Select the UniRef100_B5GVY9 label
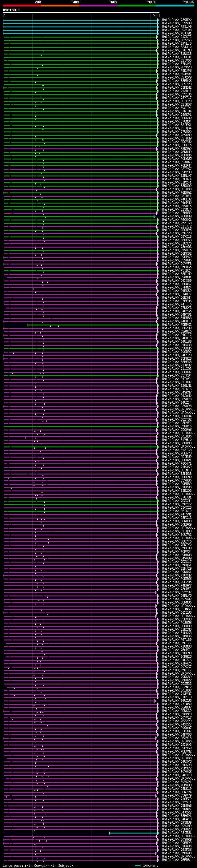Viewport: 197px width, 868px height. 176,796
